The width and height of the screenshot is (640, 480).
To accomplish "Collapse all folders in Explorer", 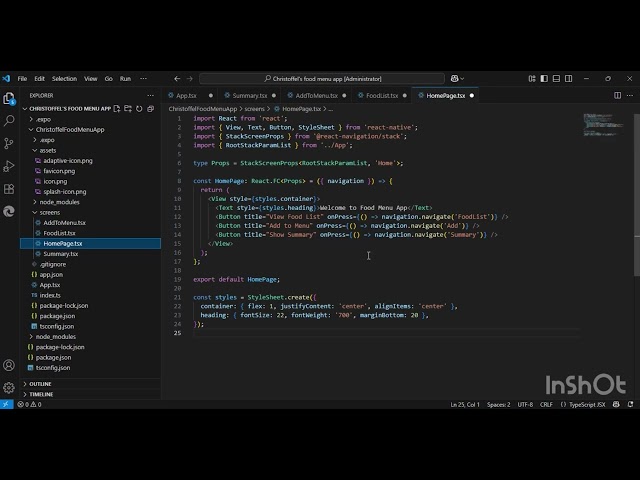I will pyautogui.click(x=151, y=109).
